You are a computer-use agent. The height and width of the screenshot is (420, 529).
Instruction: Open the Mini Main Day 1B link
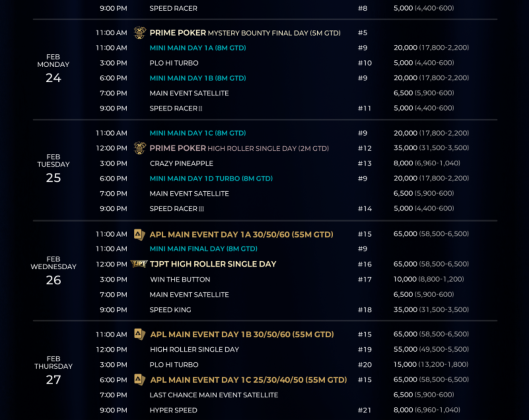coord(197,78)
